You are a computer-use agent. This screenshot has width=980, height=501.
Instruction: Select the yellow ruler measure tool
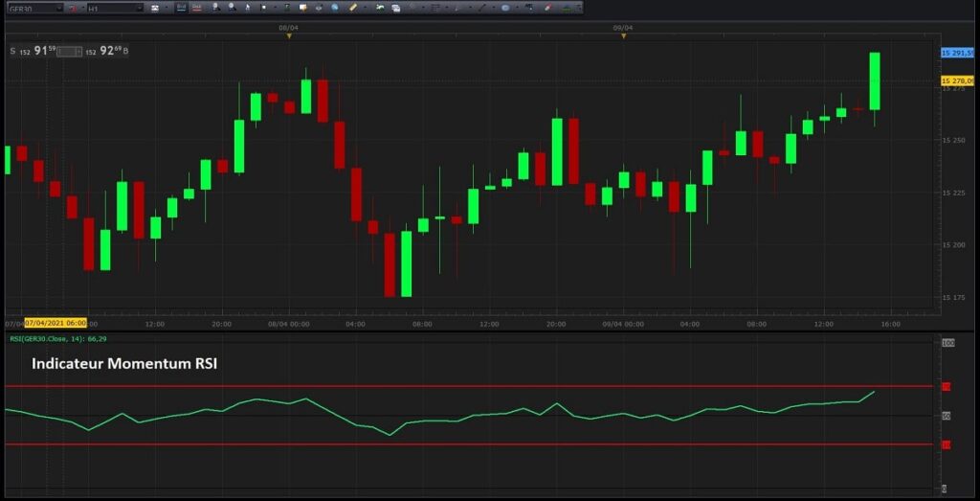pyautogui.click(x=353, y=8)
